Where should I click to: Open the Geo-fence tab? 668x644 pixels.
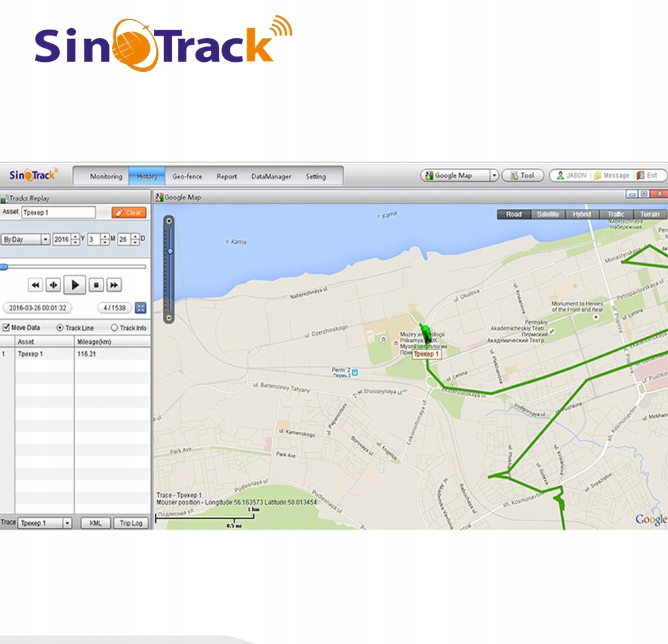click(x=187, y=176)
